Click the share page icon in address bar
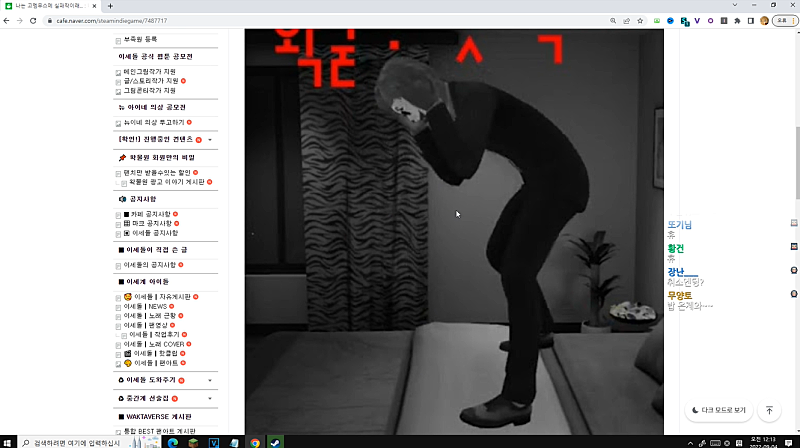This screenshot has height=448, width=800. 627,21
